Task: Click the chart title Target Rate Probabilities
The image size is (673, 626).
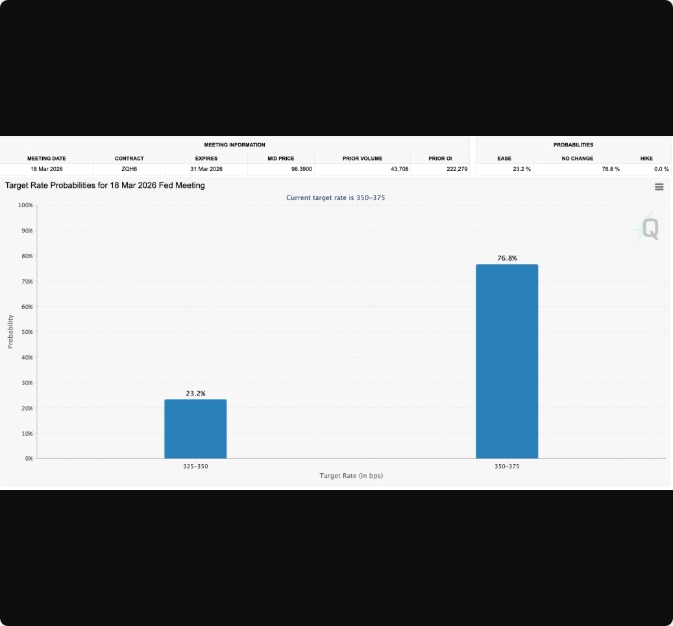Action: click(x=105, y=186)
